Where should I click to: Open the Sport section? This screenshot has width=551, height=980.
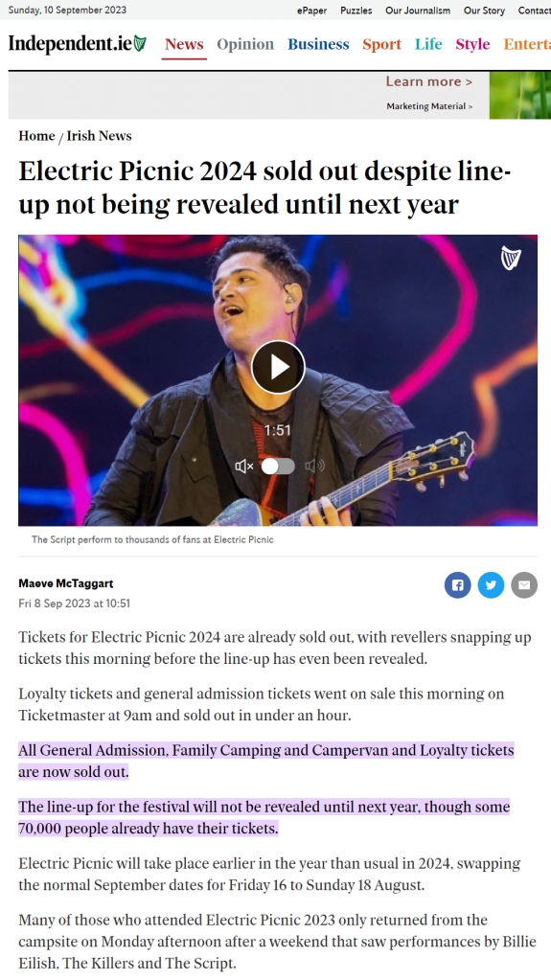381,44
